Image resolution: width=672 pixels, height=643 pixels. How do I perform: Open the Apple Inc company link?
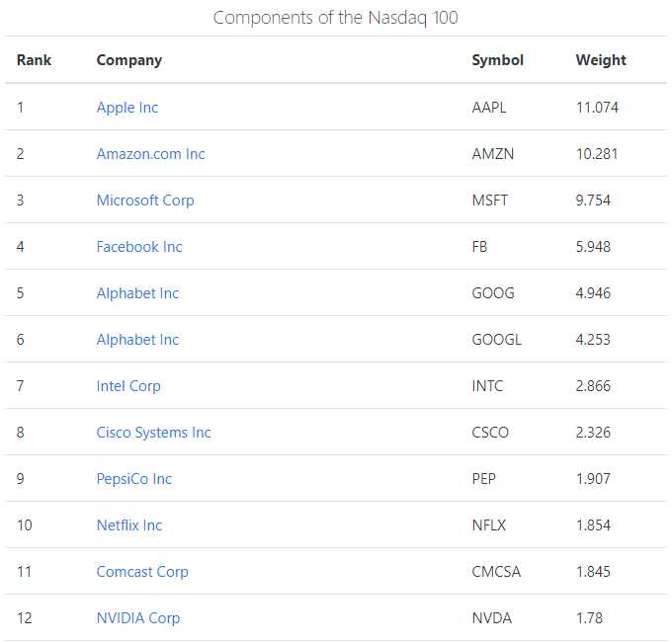pyautogui.click(x=127, y=108)
